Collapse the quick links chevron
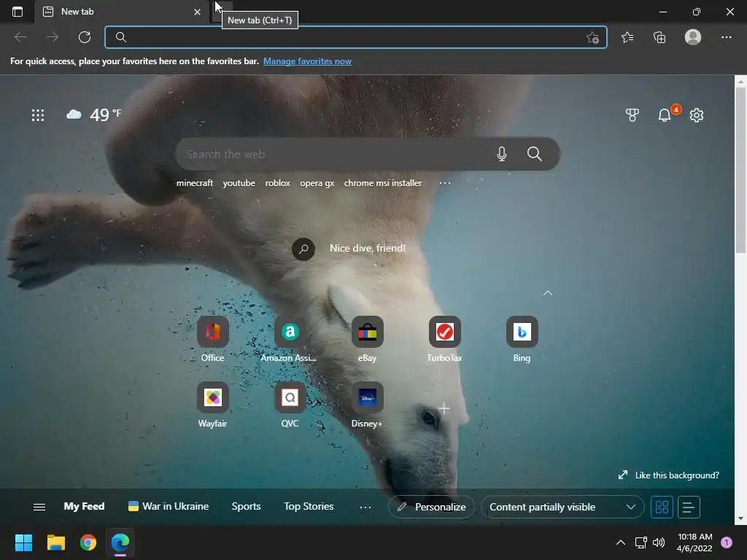The height and width of the screenshot is (560, 747). pyautogui.click(x=548, y=293)
